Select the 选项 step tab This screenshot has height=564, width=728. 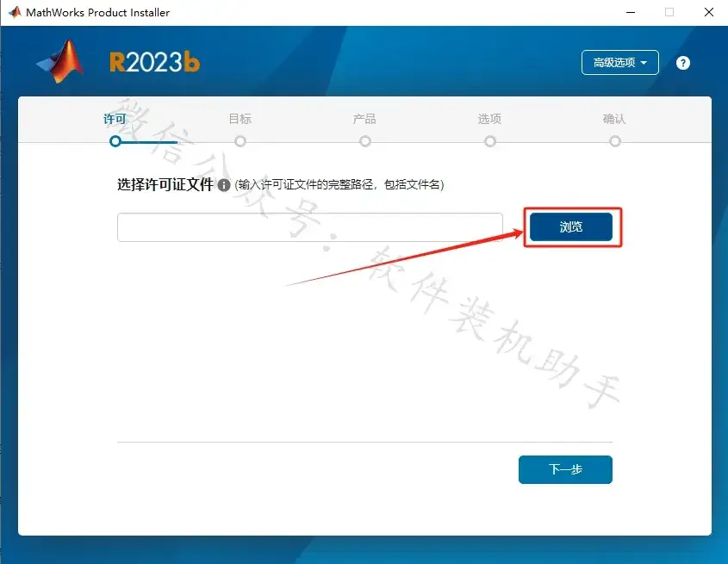(490, 119)
